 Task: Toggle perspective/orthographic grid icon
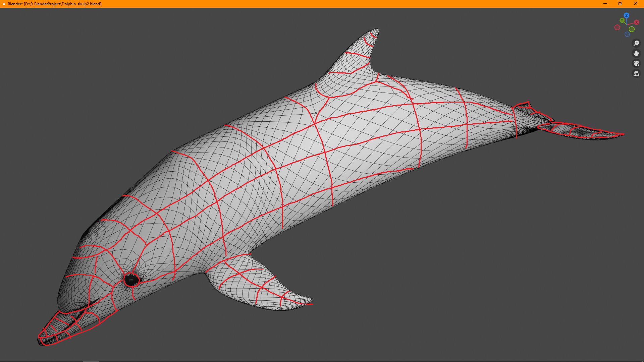pyautogui.click(x=636, y=73)
